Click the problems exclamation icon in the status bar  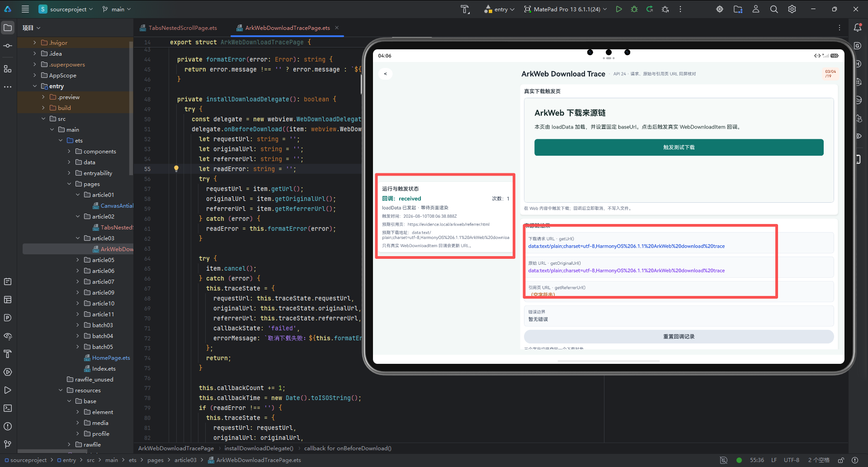[x=855, y=460]
